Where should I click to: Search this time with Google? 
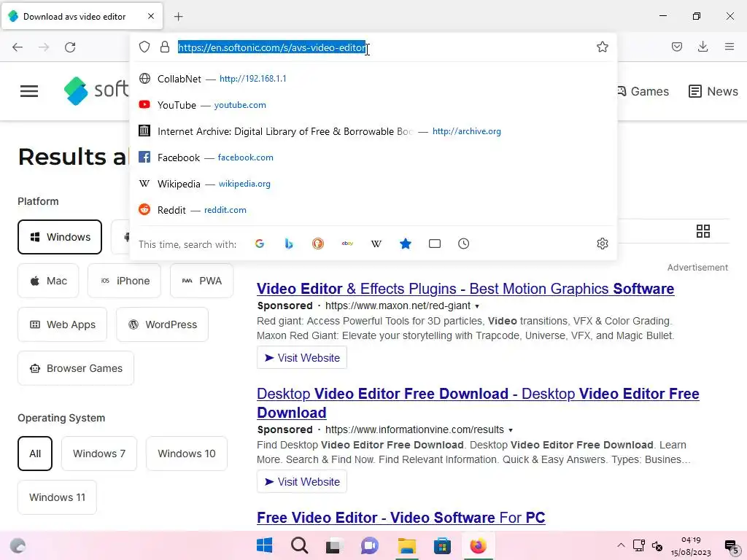260,244
